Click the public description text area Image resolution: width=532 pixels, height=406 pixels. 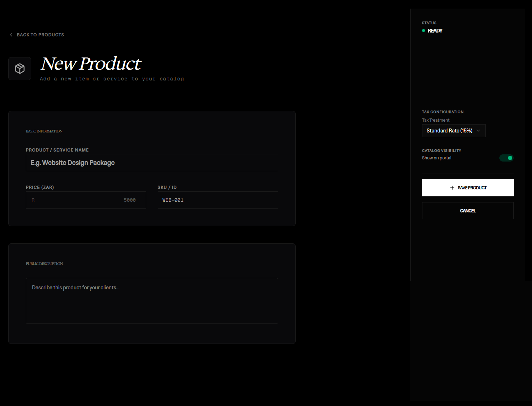click(152, 301)
